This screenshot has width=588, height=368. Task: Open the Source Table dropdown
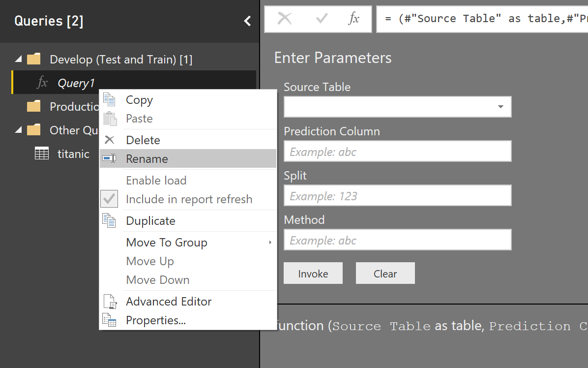coord(500,107)
